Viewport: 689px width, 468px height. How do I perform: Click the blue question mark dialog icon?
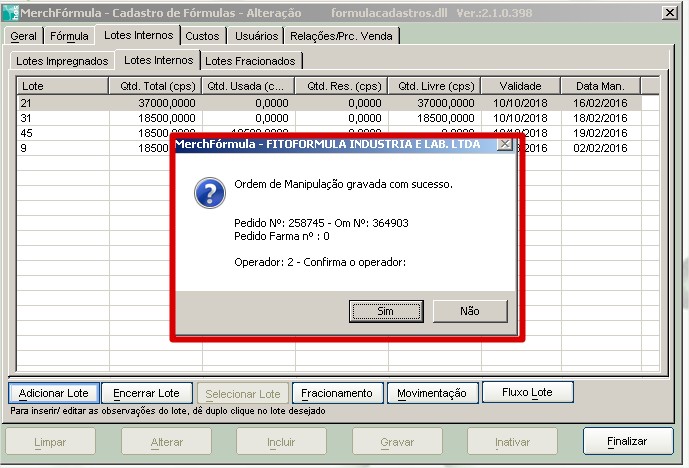click(x=209, y=194)
